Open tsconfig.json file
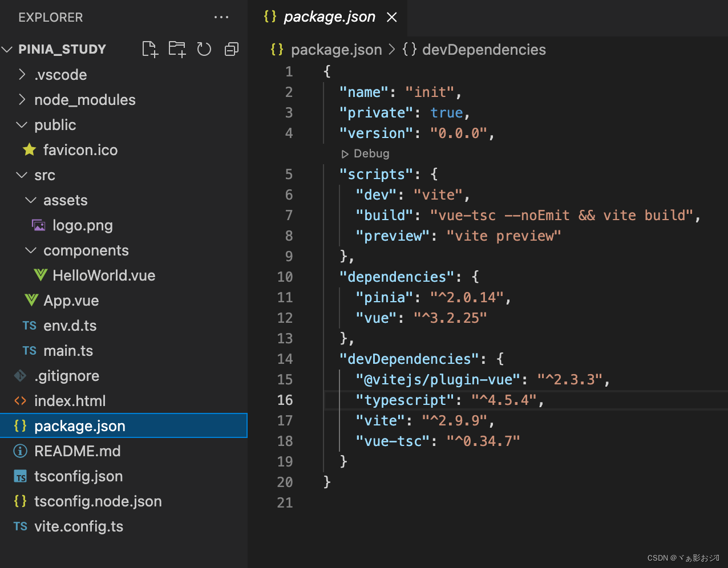 79,476
